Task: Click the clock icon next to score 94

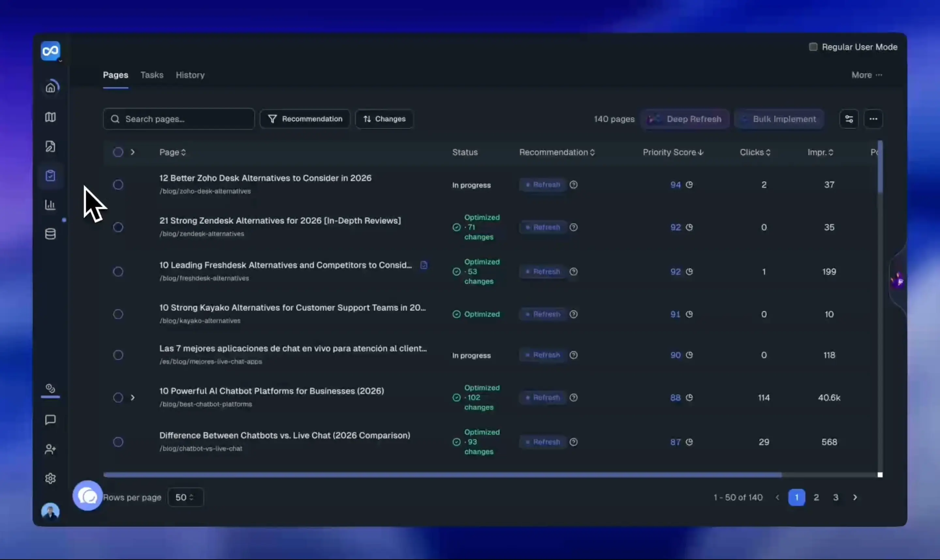Action: point(689,185)
